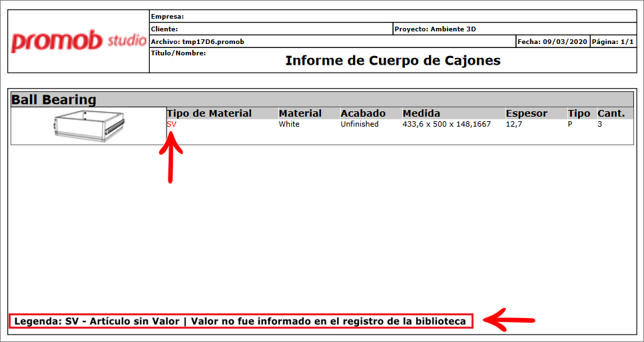Click the Legenda: SV - Artículo sin Valor text
The image size is (644, 342).
[x=97, y=321]
